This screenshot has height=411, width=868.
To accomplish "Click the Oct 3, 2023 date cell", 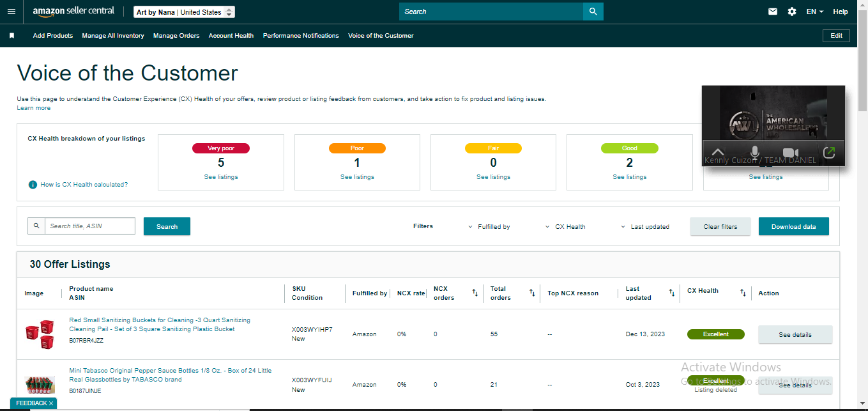I will pos(643,385).
